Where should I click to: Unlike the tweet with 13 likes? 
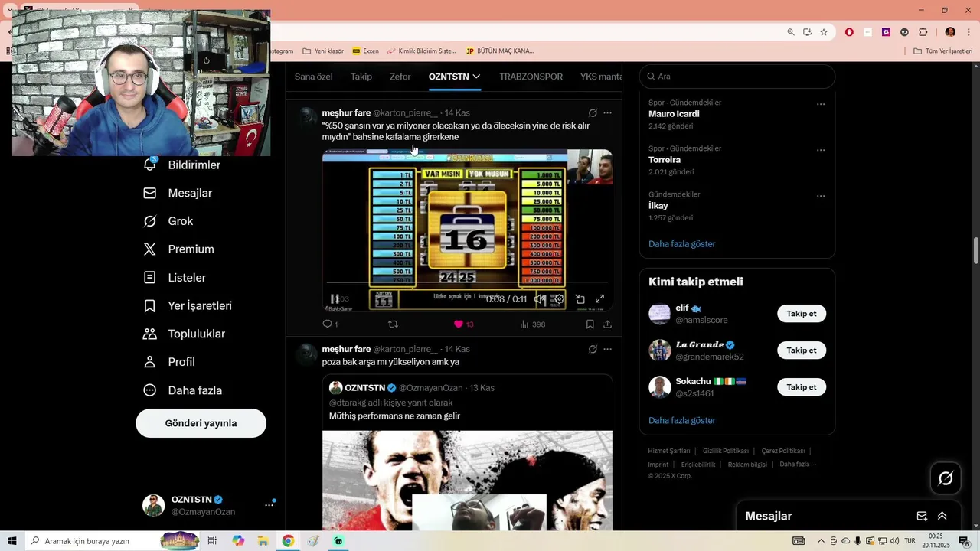point(463,324)
